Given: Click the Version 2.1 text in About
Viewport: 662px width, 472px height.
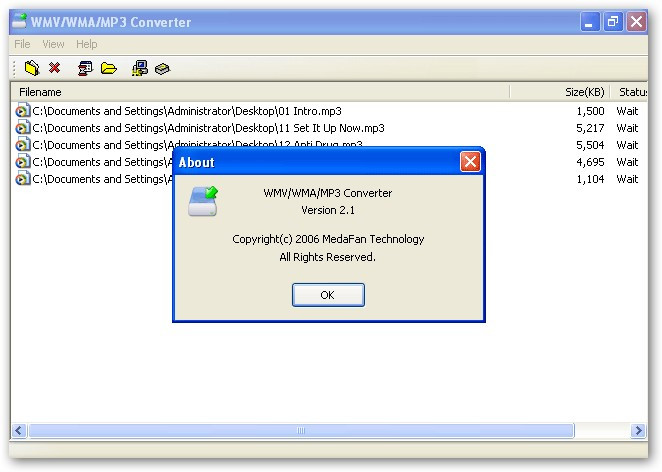Looking at the screenshot, I should 328,210.
